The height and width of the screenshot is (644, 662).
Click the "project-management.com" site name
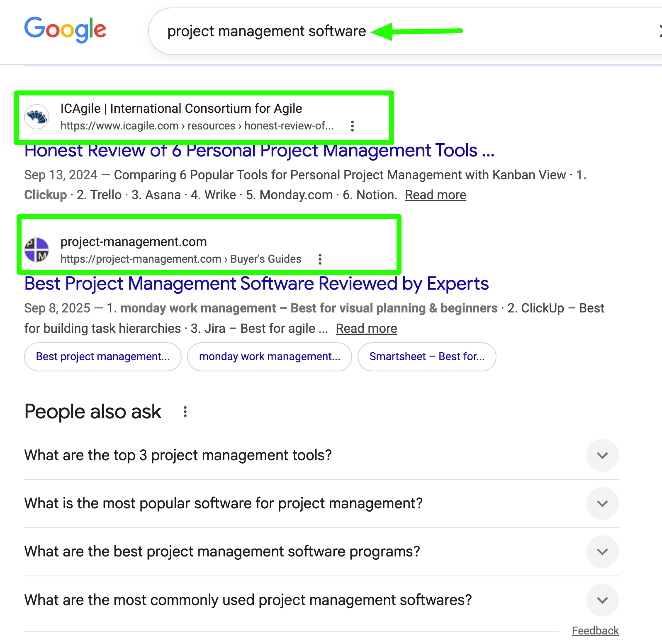[134, 242]
